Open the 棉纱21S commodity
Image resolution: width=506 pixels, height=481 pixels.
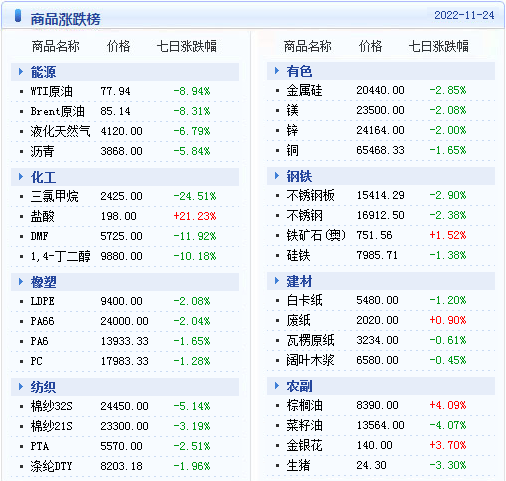point(51,426)
